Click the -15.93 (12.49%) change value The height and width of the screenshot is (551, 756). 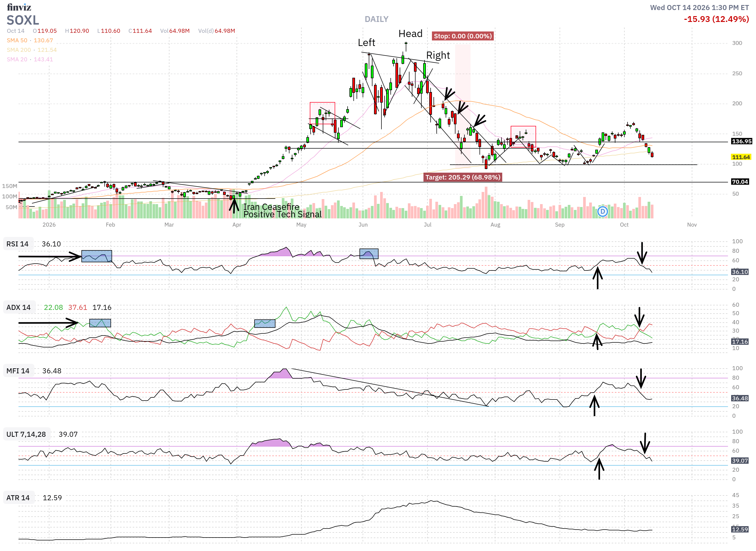tap(716, 19)
